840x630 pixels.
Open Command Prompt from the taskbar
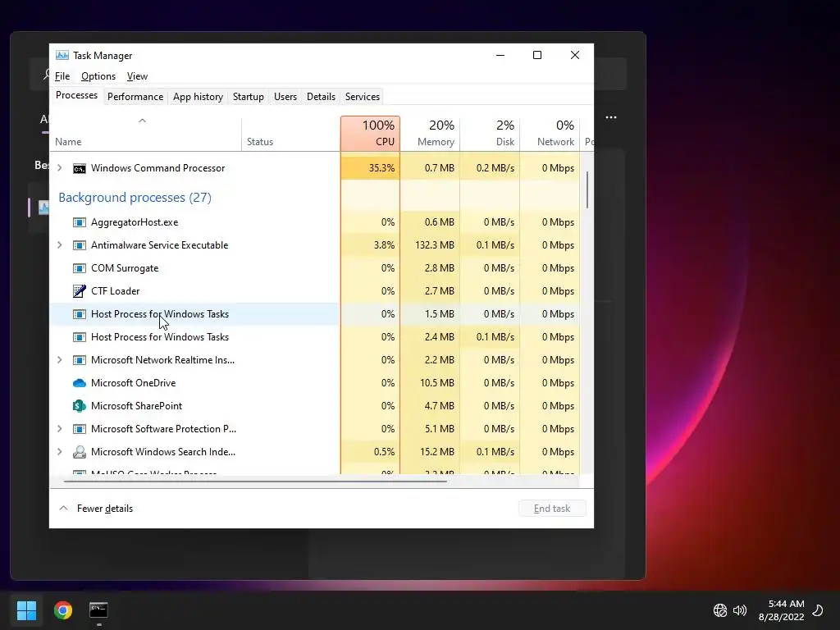98,609
